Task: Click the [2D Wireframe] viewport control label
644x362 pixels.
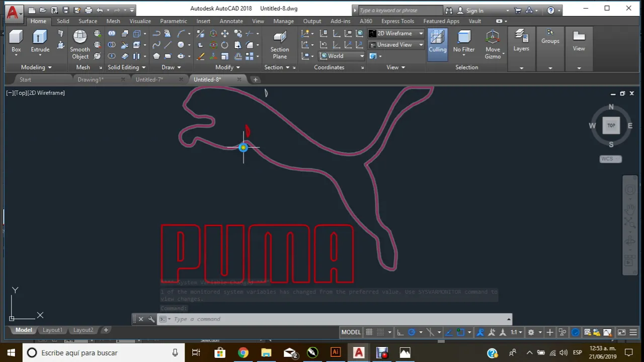Action: pos(46,93)
